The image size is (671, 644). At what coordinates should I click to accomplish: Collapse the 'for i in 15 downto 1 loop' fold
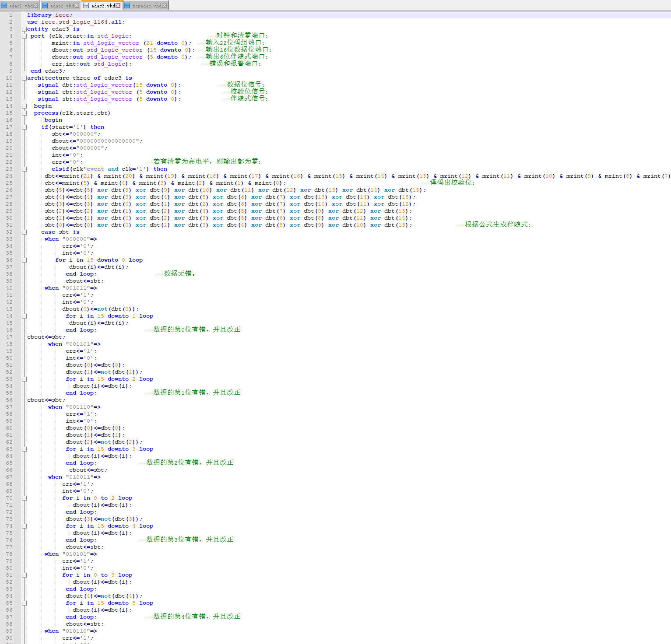coord(24,316)
